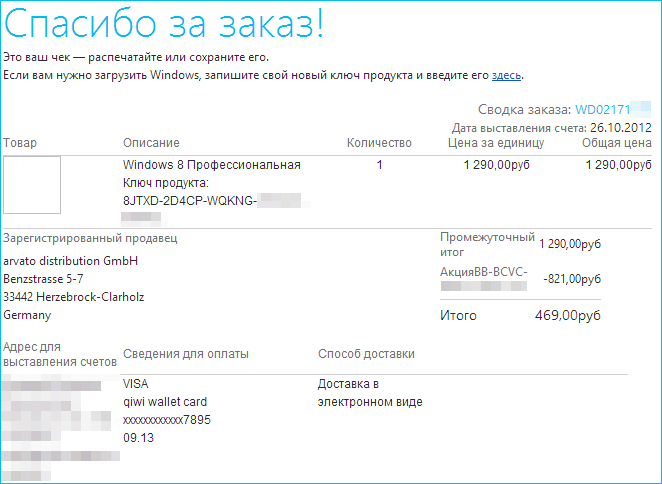The height and width of the screenshot is (484, 662).
Task: Select "Windows 8 Профессиональная" description text
Action: click(212, 165)
